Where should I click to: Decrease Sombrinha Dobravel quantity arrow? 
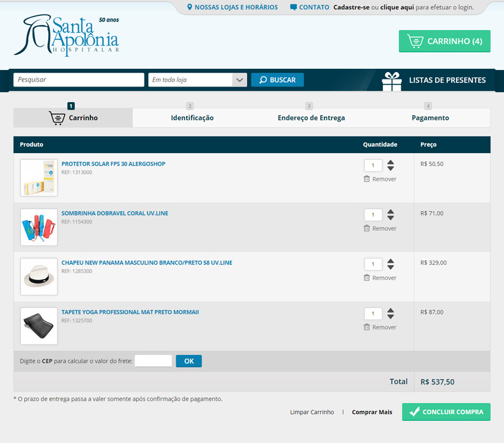(390, 218)
